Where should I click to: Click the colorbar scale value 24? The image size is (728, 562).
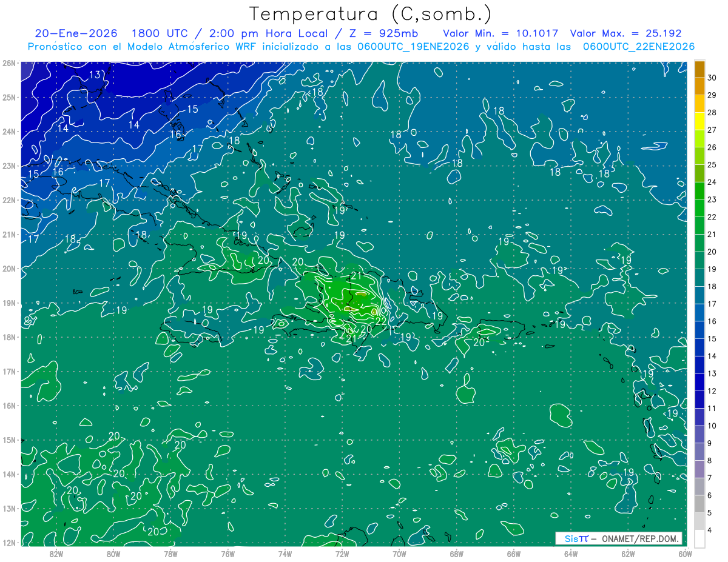tap(712, 182)
